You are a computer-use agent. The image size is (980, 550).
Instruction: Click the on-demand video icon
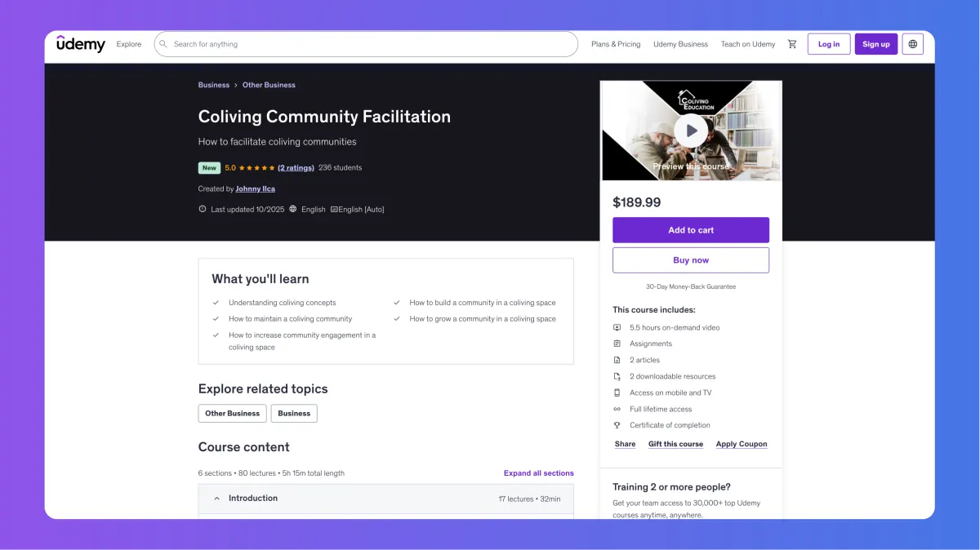(x=617, y=327)
